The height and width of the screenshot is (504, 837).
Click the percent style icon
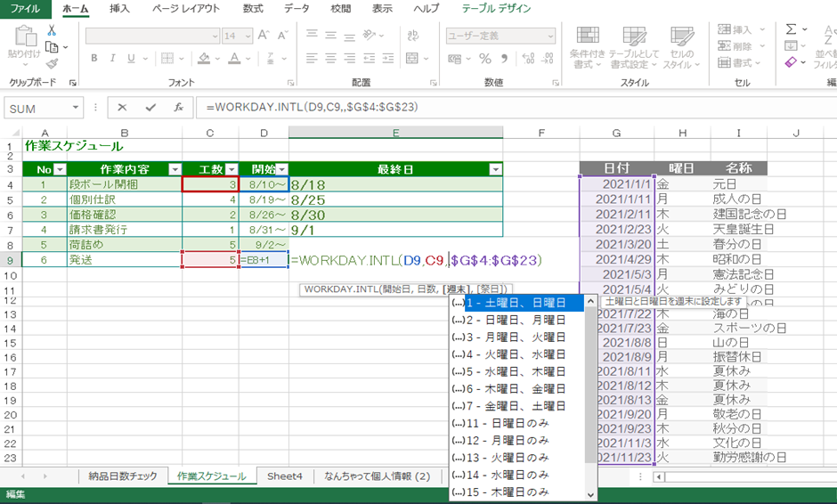click(x=485, y=59)
